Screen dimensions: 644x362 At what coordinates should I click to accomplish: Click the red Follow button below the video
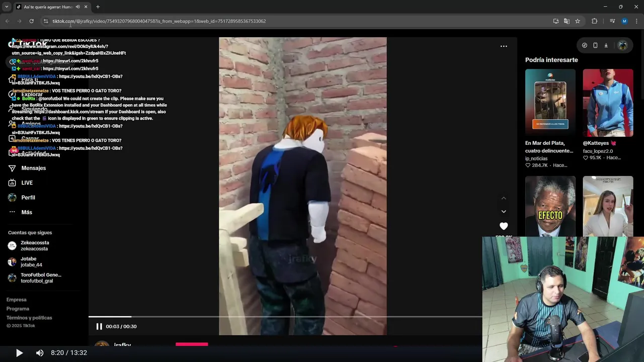(192, 345)
